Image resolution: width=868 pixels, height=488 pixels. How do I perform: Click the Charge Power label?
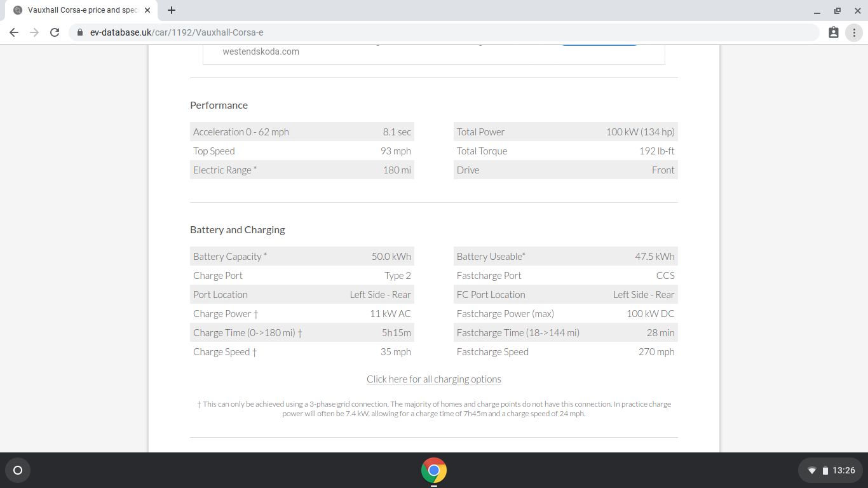(226, 314)
